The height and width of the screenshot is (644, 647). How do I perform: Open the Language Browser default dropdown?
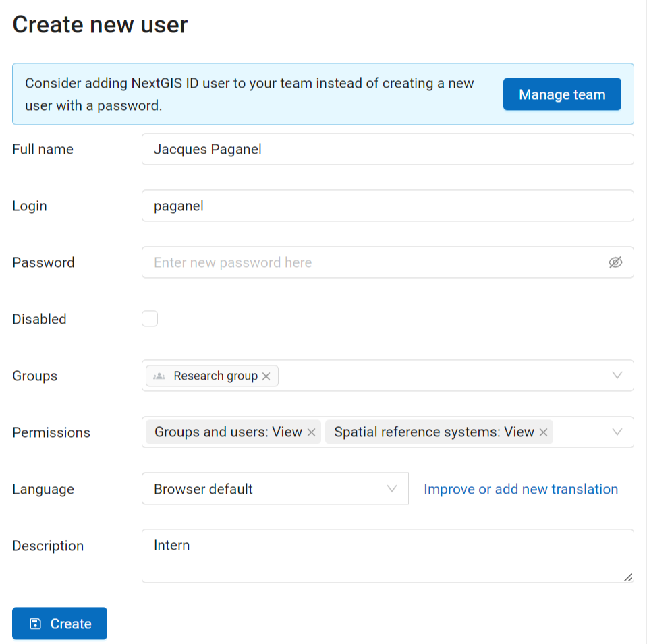click(x=275, y=488)
